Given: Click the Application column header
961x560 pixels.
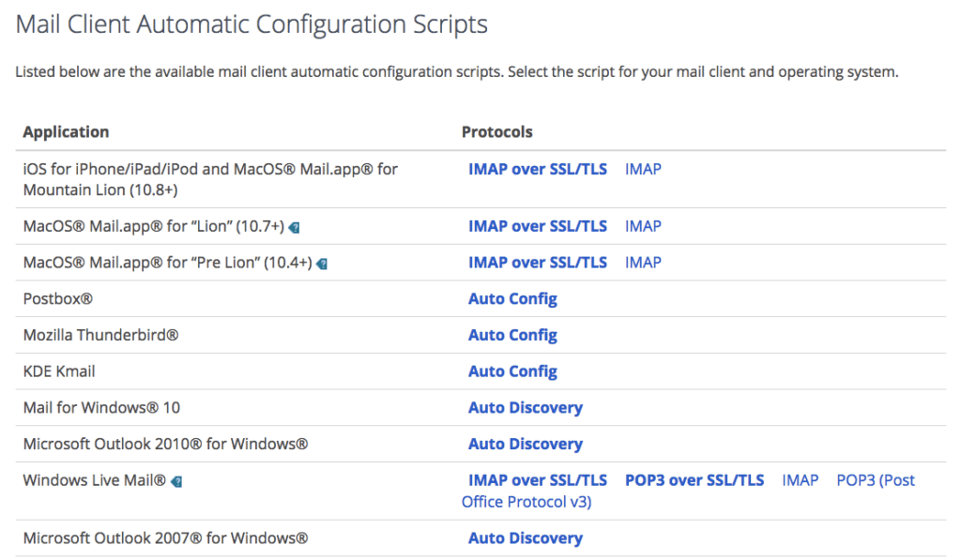Looking at the screenshot, I should pos(67,131).
